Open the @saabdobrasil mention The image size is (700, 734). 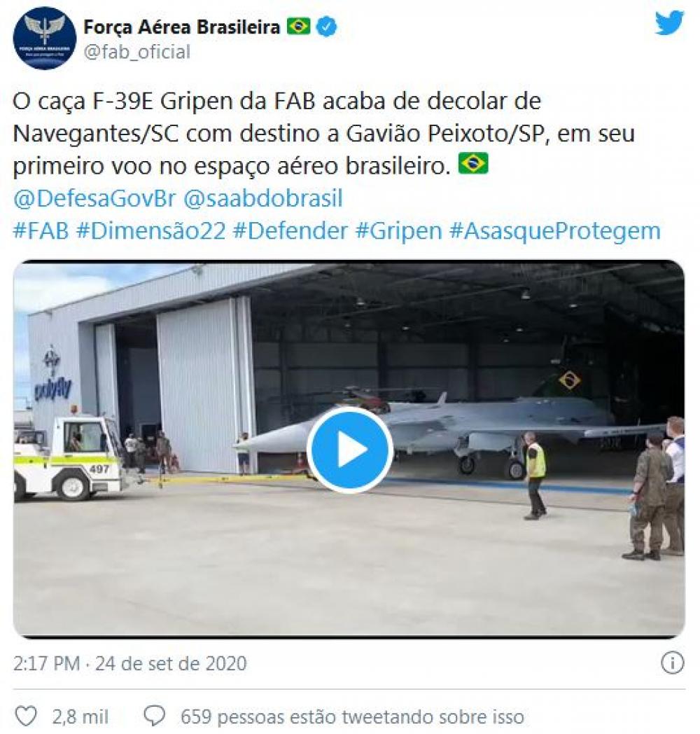pyautogui.click(x=263, y=198)
